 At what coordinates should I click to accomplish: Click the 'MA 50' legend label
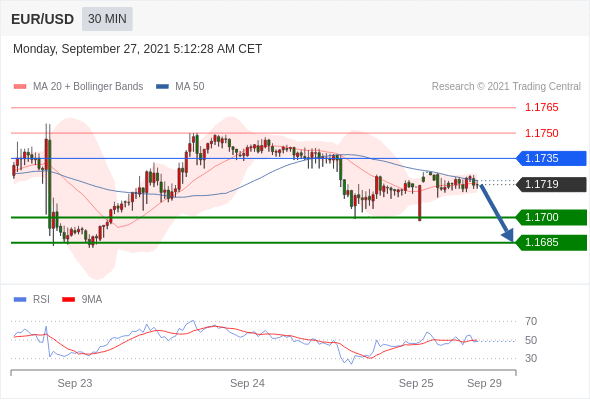[190, 87]
